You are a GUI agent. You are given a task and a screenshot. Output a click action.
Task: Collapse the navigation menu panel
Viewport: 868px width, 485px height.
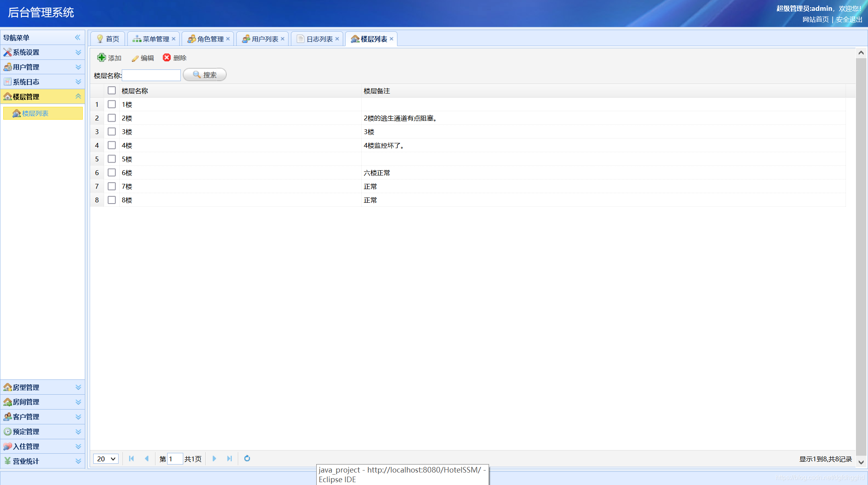(x=78, y=37)
